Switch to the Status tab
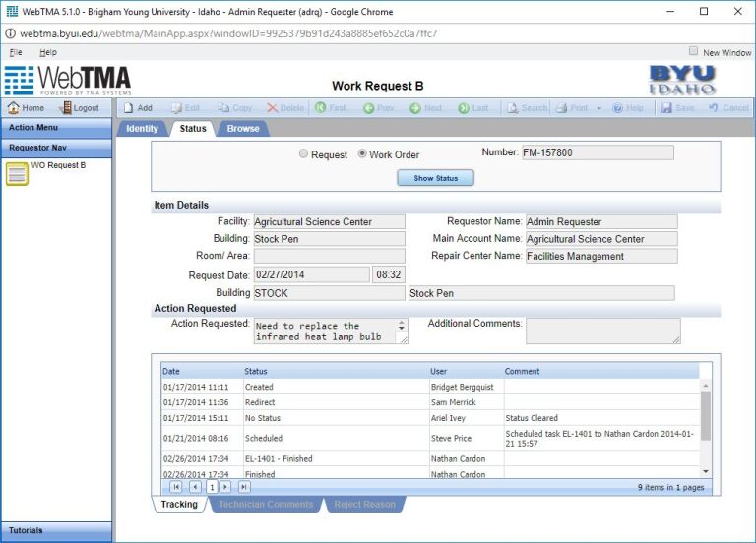 (193, 129)
